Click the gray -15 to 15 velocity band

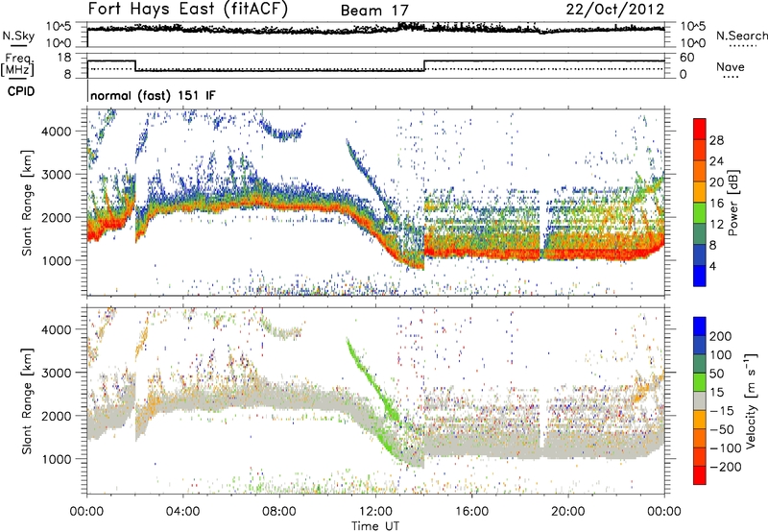(700, 400)
